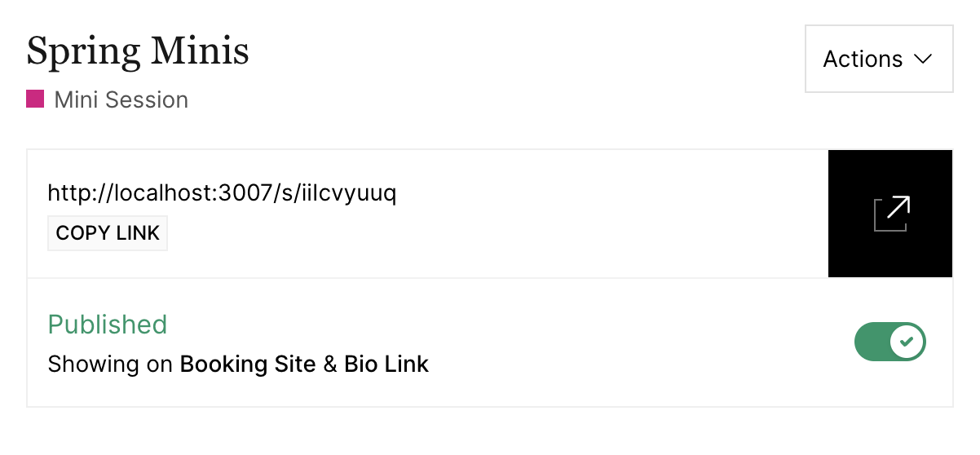The image size is (980, 455).
Task: Click the COPY LINK button
Action: coord(108,233)
